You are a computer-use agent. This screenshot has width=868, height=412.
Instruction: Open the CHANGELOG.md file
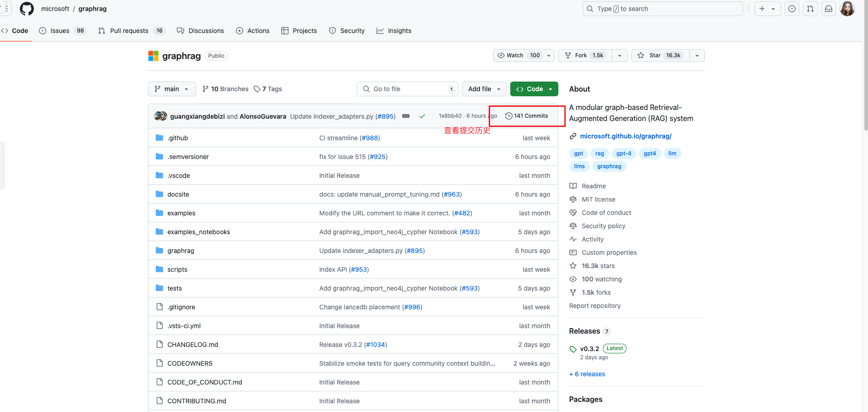[193, 345]
